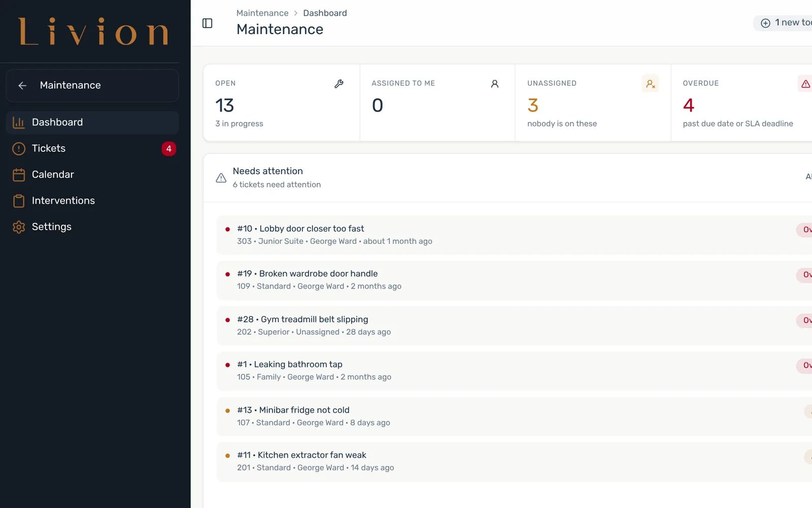The image size is (812, 508).
Task: Click the Dashboard breadcrumb
Action: click(x=325, y=13)
